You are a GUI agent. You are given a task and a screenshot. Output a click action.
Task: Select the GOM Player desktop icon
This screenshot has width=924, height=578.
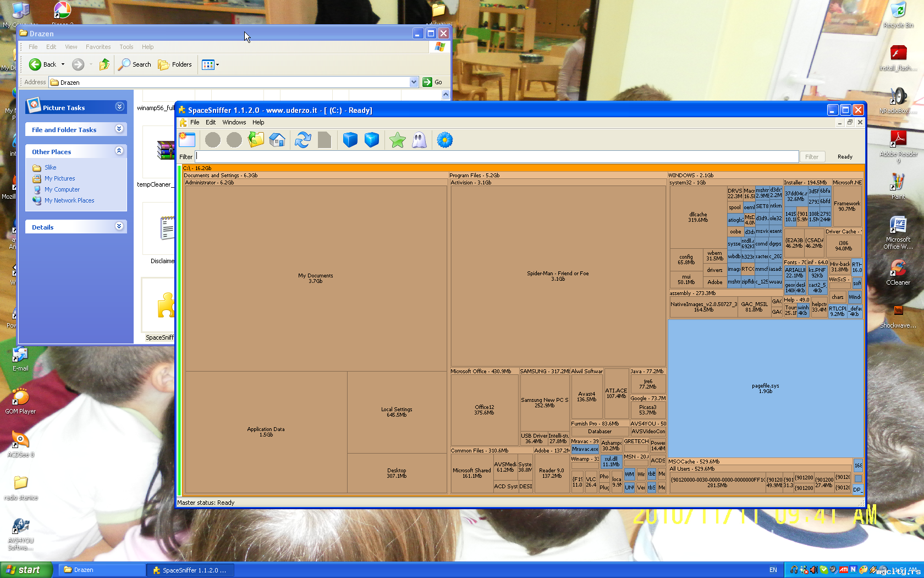tap(20, 401)
